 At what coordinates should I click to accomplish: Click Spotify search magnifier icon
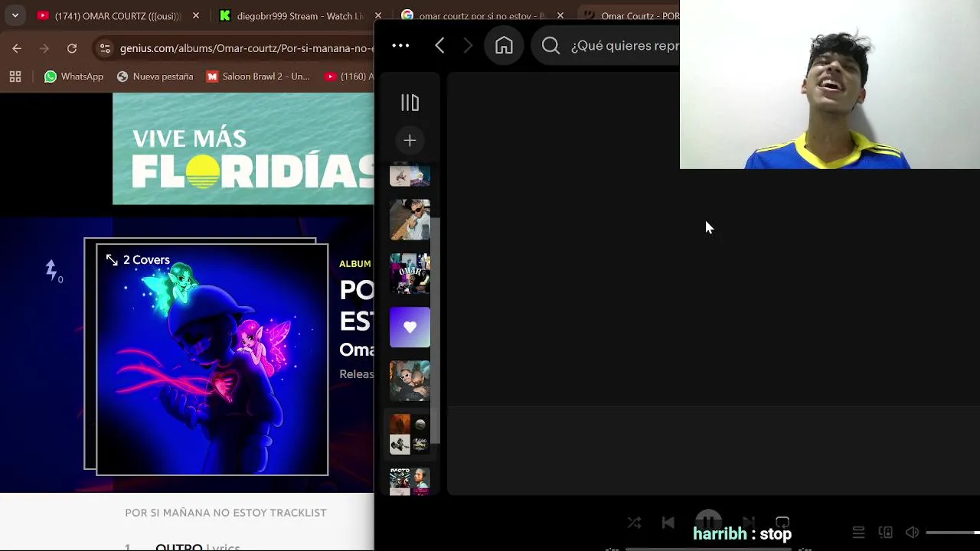(x=550, y=46)
